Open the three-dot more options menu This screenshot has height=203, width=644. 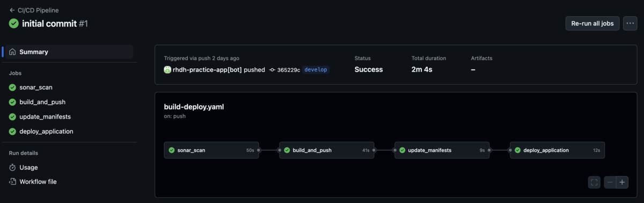(x=630, y=24)
